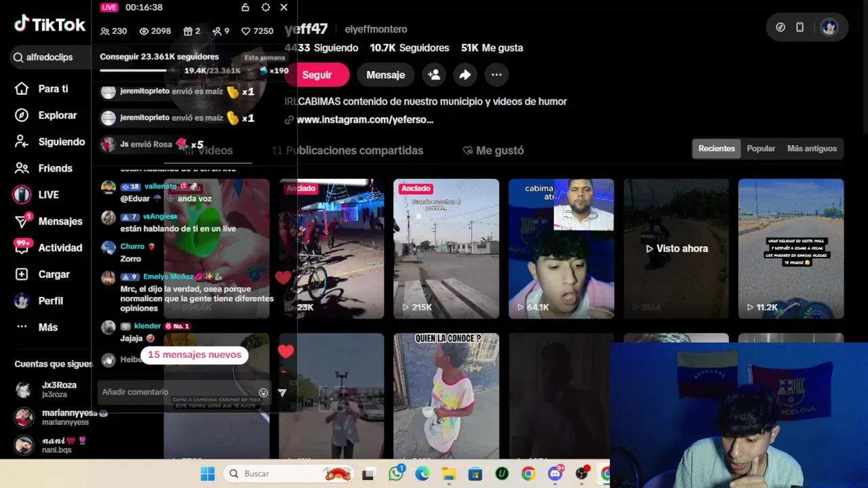
Task: Open Microsoft Edge from taskbar
Action: [422, 474]
